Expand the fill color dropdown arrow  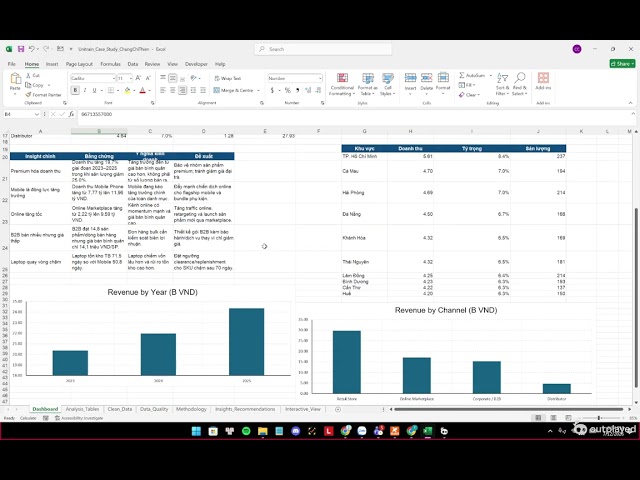click(134, 90)
